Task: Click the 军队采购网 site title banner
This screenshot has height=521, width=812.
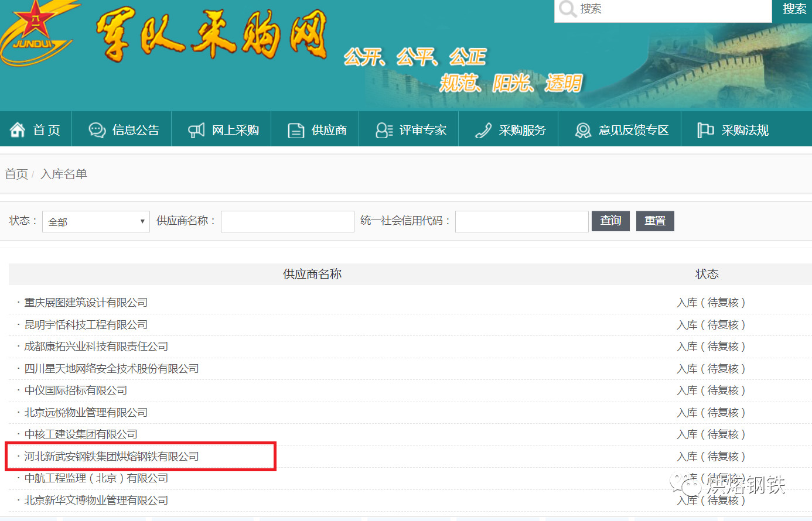Action: tap(211, 35)
